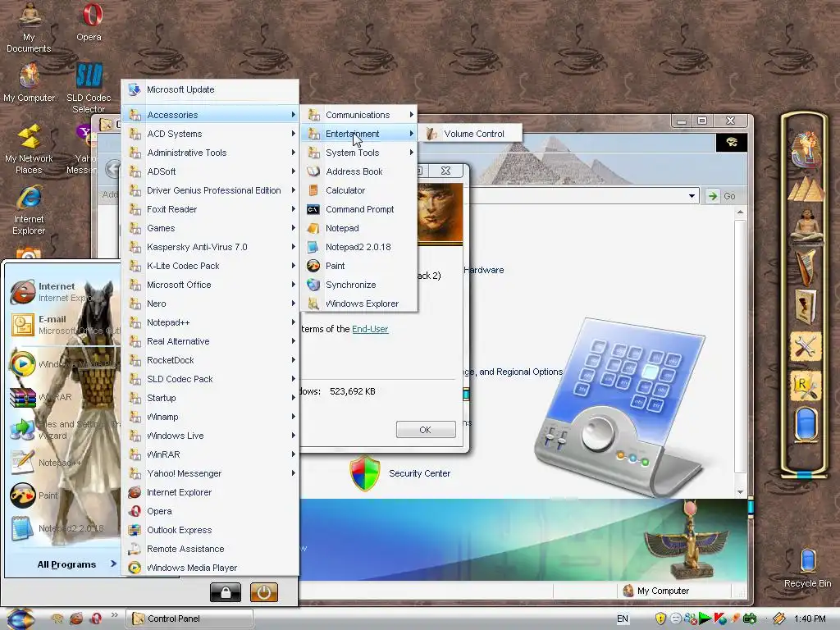Click the pyramids dock icon

click(806, 189)
